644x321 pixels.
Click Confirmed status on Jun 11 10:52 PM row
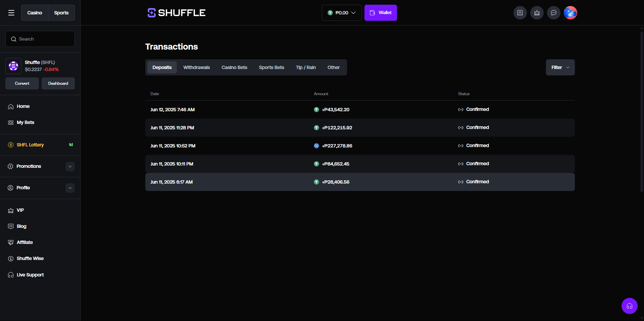(478, 145)
